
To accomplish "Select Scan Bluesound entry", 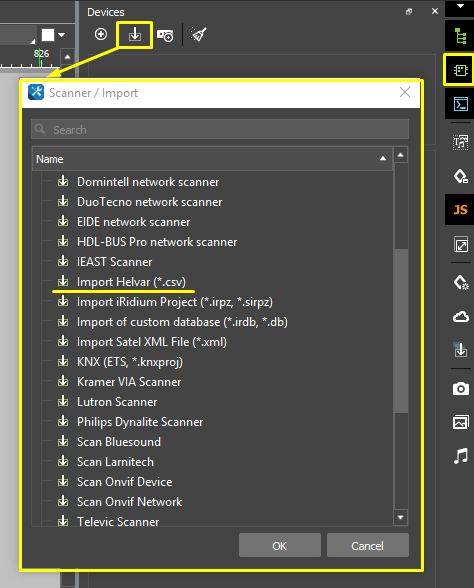I will (118, 442).
